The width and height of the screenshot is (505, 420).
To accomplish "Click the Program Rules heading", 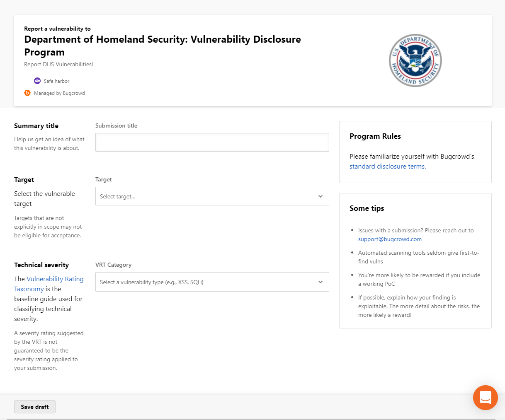I will (x=375, y=136).
